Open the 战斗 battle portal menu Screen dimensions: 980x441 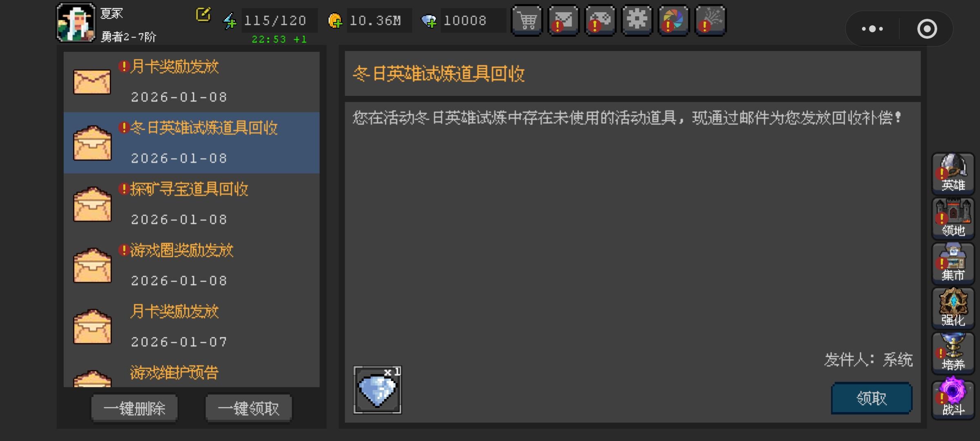[953, 398]
